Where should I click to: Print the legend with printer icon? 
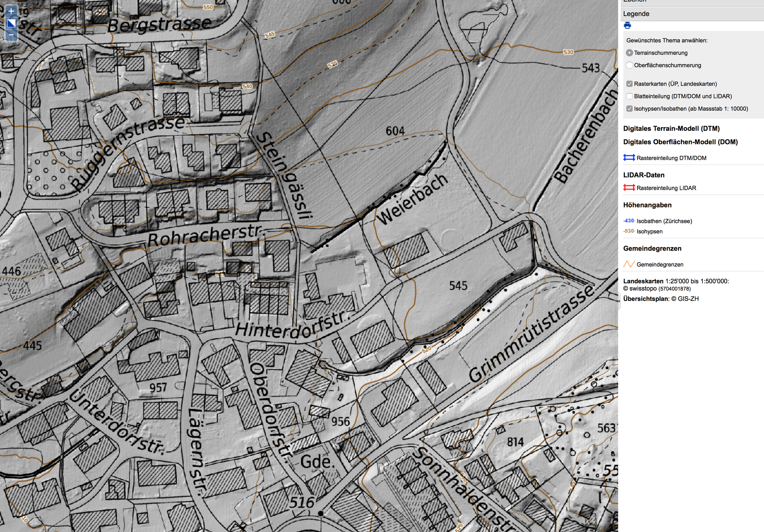point(627,25)
